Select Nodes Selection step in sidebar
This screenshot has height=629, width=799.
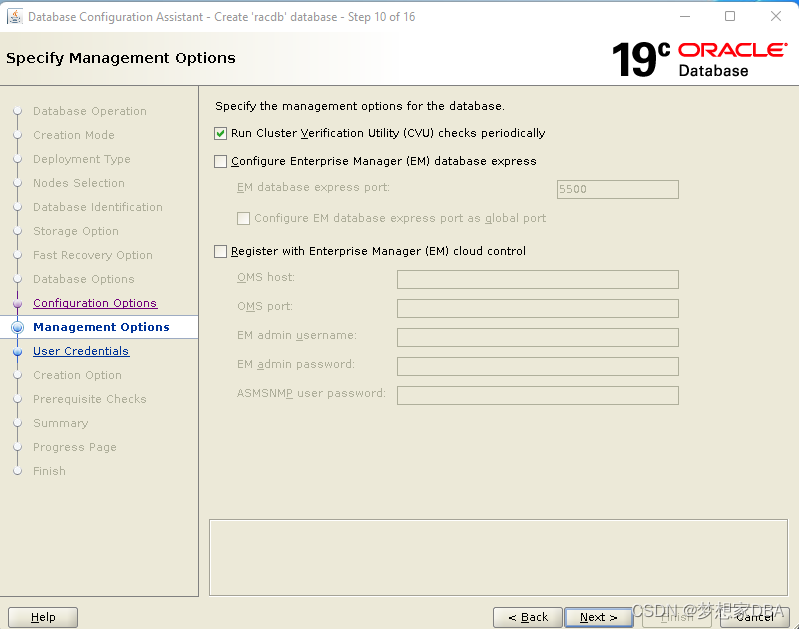78,182
